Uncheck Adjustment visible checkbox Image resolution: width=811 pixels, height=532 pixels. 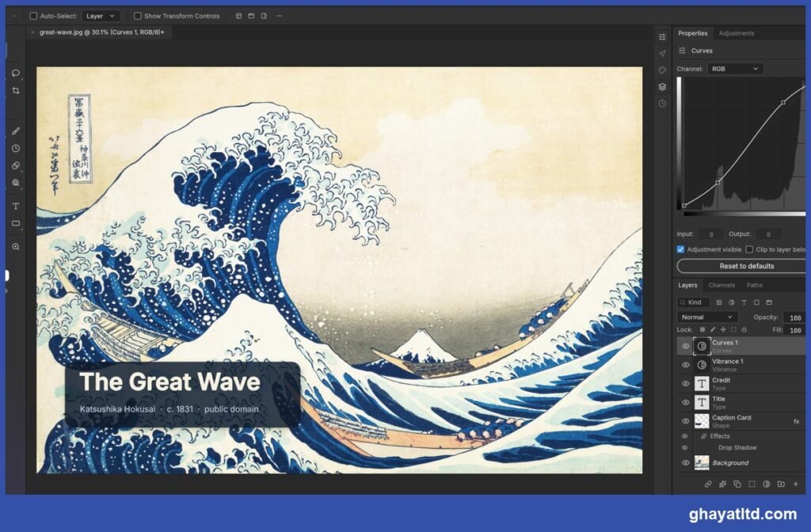(x=680, y=249)
